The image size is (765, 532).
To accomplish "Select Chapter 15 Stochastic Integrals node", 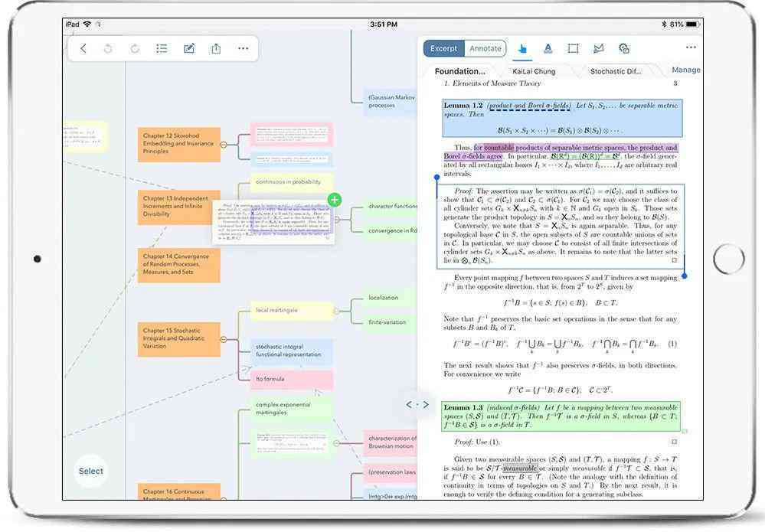I will [178, 339].
